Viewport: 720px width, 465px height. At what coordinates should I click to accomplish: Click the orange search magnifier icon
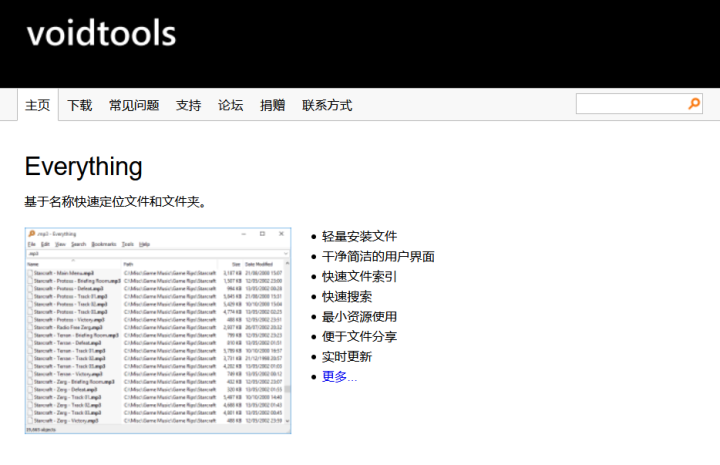point(694,104)
